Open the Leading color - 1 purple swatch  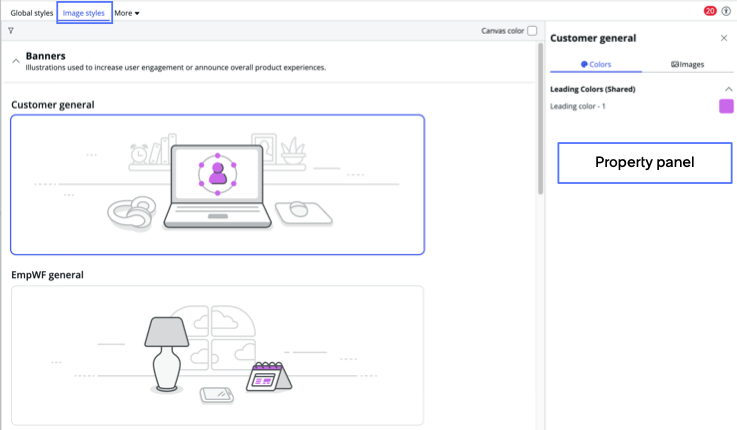(x=726, y=106)
